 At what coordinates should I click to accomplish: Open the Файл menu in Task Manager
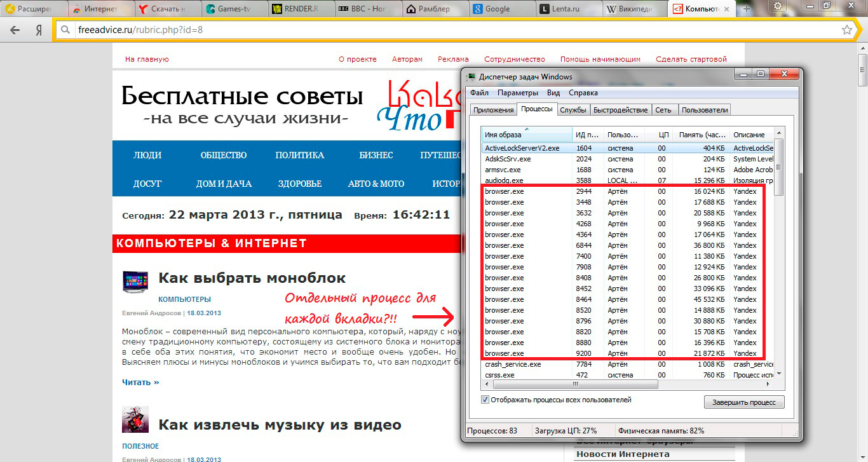tap(479, 93)
